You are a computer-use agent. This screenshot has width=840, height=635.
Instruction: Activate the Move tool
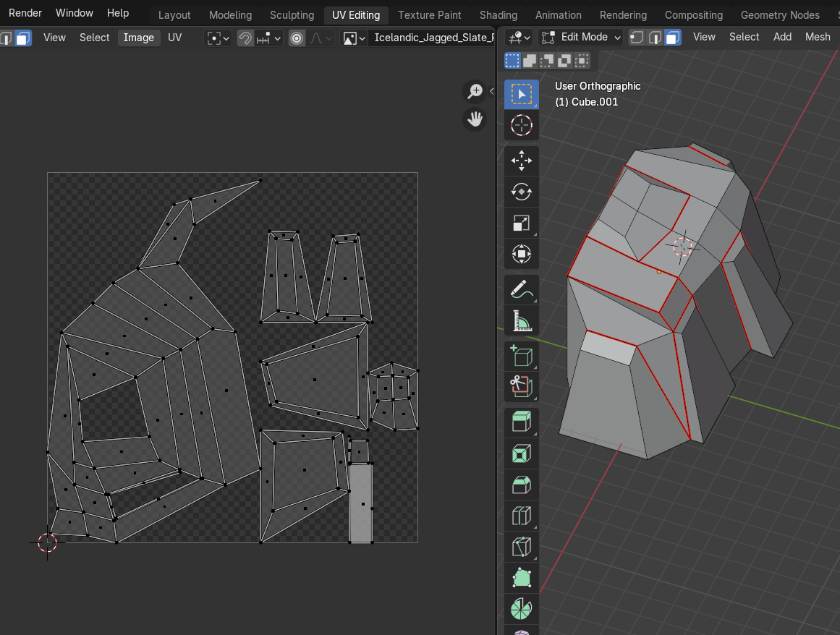point(521,161)
